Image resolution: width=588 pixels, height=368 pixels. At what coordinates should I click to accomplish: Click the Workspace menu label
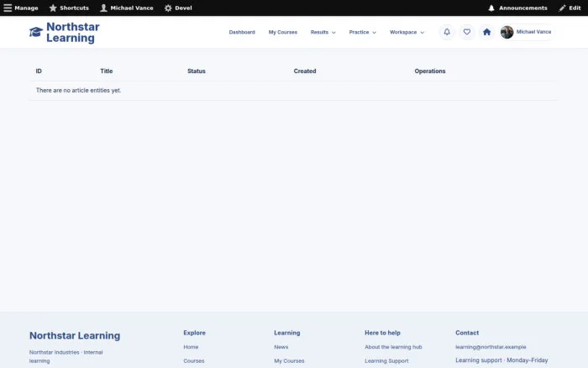tap(403, 32)
